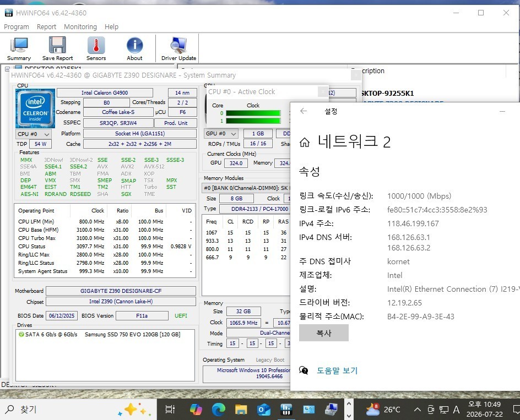Click the Save Report floppy disk icon
The image size is (520, 420).
pyautogui.click(x=57, y=49)
